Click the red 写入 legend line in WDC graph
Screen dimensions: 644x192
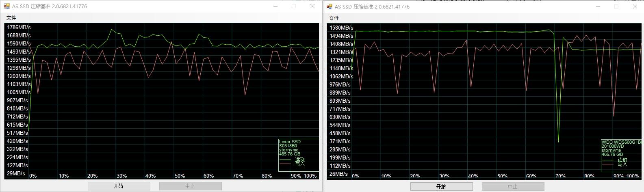point(607,164)
